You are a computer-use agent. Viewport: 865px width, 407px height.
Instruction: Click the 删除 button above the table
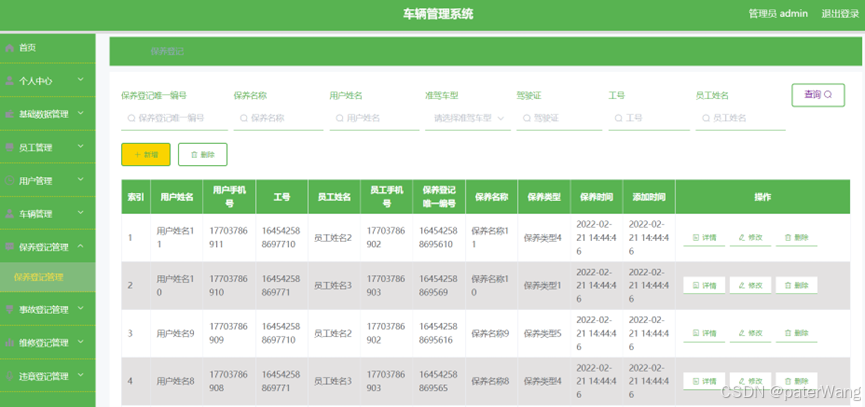202,154
